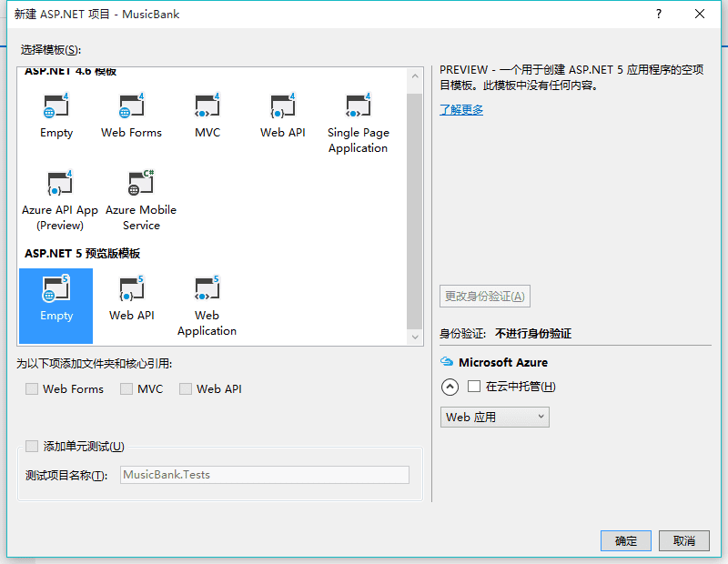Click the 测试项目名称 input field
Viewport: 728px width, 564px height.
pos(264,475)
